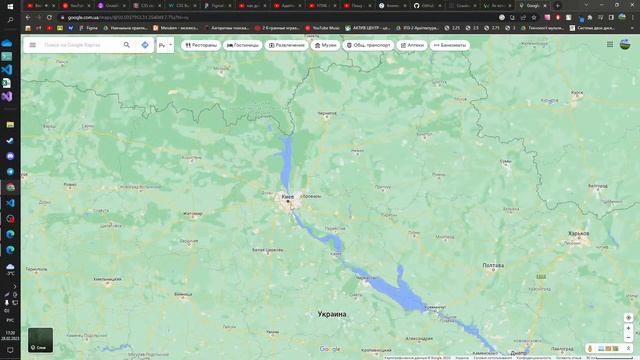Switch to the GitHub tab
This screenshot has width=640, height=360.
pyautogui.click(x=427, y=6)
